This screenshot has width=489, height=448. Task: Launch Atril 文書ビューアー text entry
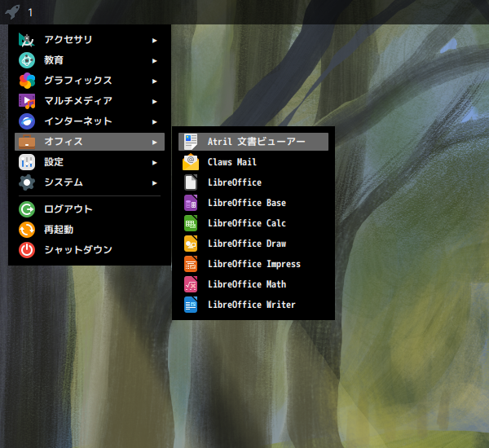pos(257,142)
